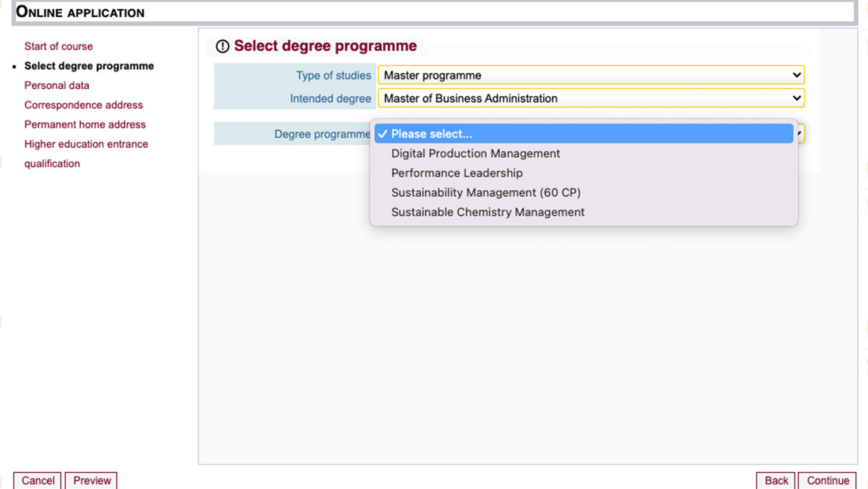Open Correspondence address section
Viewport: 868px width, 489px height.
click(x=84, y=105)
